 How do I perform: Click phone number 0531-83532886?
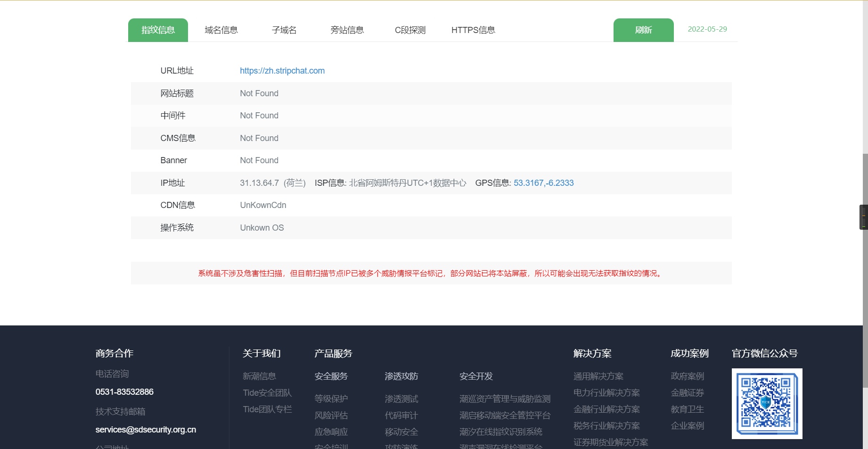(x=124, y=392)
